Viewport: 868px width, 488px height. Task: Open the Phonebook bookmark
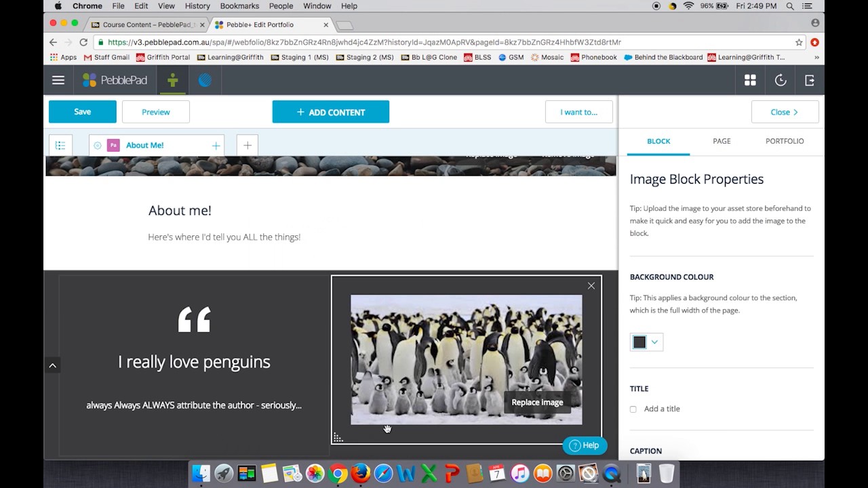coord(593,58)
